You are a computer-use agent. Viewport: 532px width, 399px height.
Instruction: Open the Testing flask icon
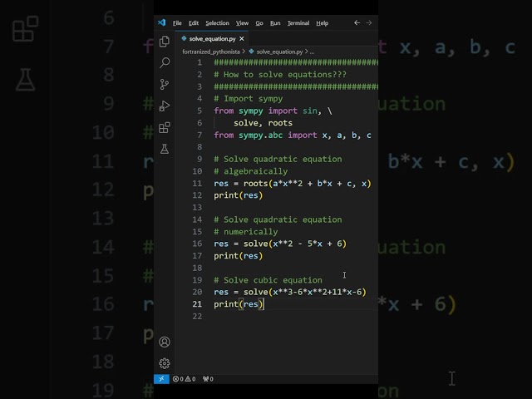pyautogui.click(x=165, y=149)
